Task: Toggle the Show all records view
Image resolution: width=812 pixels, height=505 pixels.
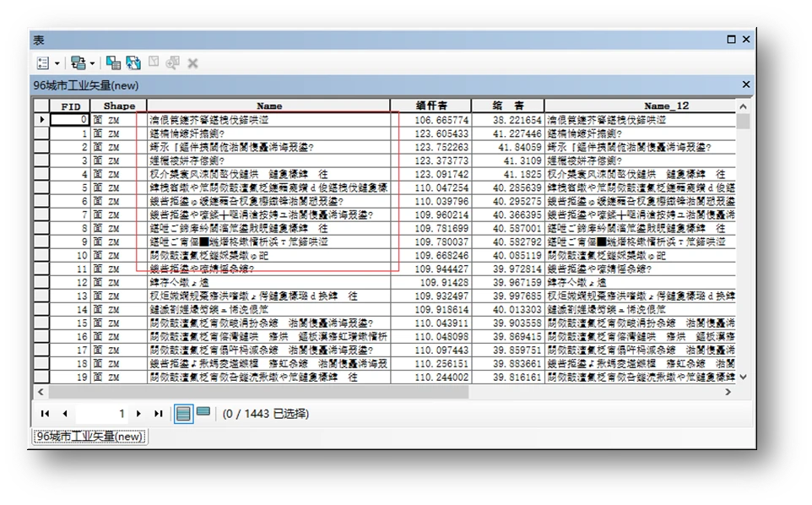Action: coord(183,413)
